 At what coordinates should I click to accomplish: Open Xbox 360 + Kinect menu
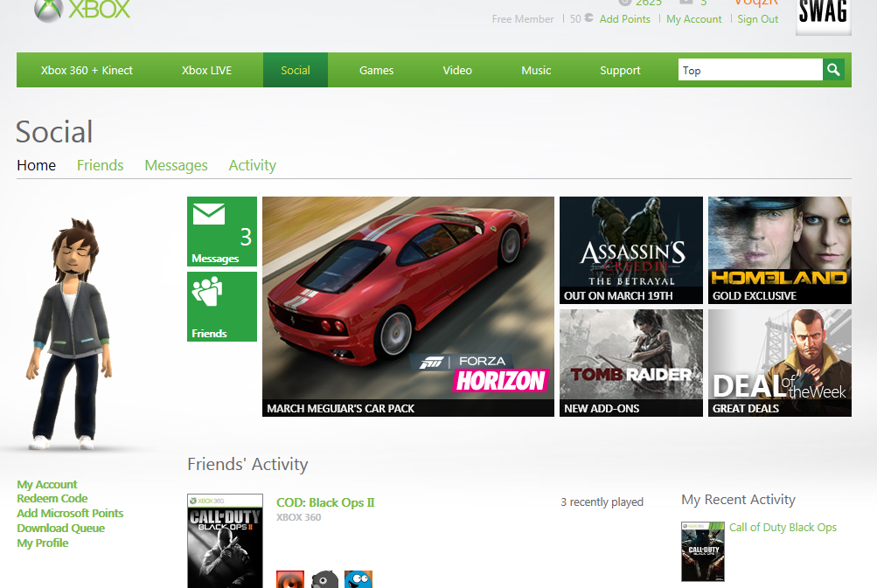click(87, 71)
